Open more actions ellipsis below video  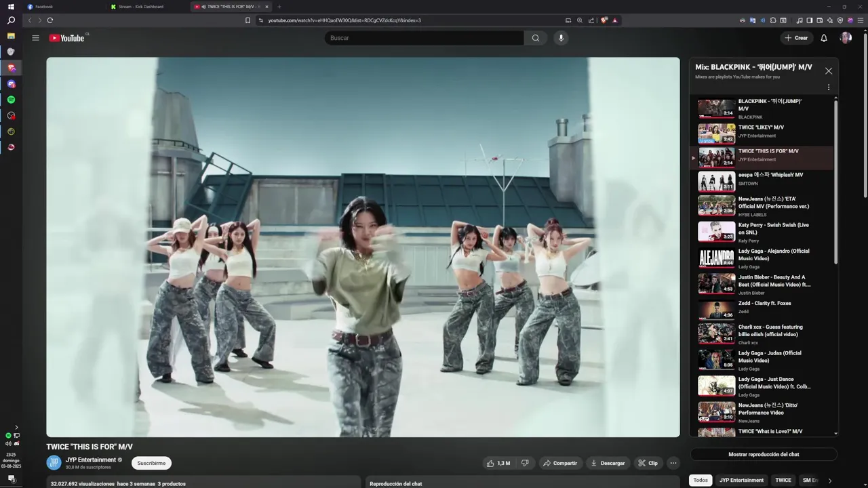pyautogui.click(x=673, y=463)
